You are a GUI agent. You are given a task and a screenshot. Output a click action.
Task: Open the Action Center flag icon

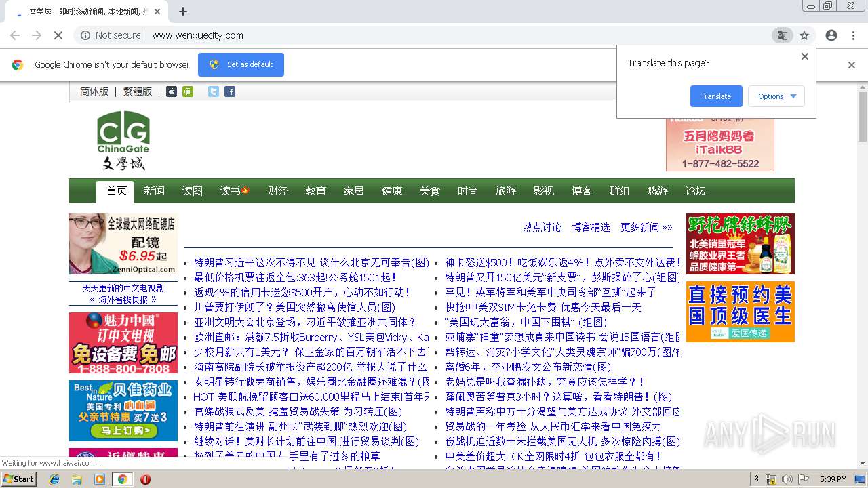click(803, 479)
